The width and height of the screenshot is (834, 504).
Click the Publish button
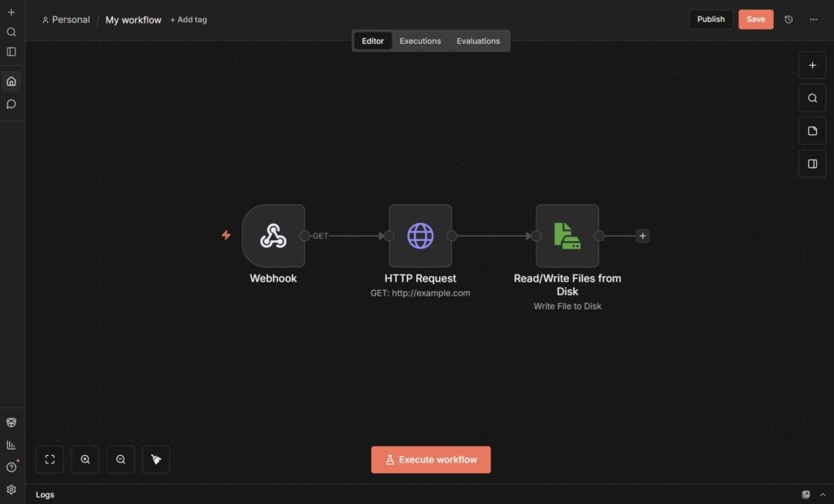pyautogui.click(x=711, y=20)
